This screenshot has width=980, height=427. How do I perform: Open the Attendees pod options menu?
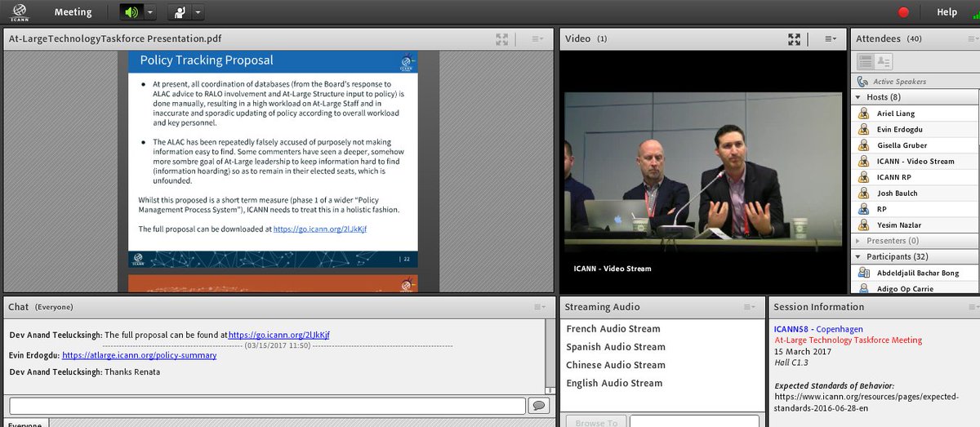(x=971, y=38)
